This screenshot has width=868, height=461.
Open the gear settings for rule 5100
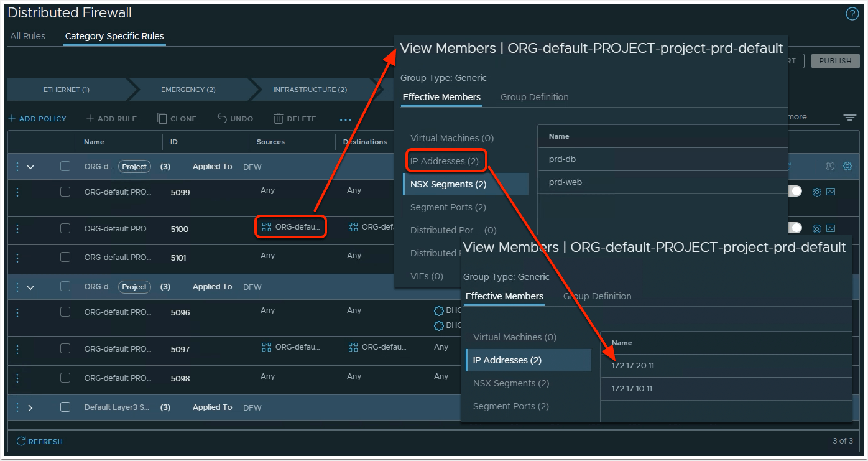tap(817, 229)
